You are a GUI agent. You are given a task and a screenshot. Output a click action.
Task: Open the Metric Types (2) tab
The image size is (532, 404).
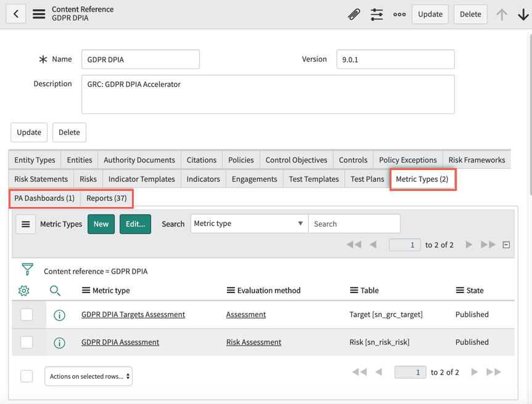click(x=422, y=179)
